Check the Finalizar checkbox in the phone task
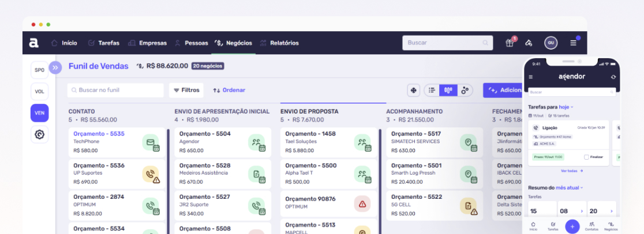Image resolution: width=644 pixels, height=234 pixels. coord(586,157)
